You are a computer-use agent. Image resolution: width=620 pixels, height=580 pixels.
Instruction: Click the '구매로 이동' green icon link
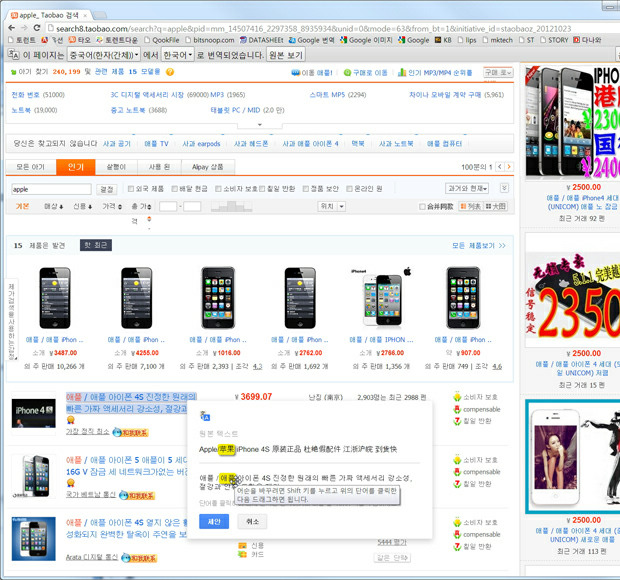pyautogui.click(x=366, y=73)
